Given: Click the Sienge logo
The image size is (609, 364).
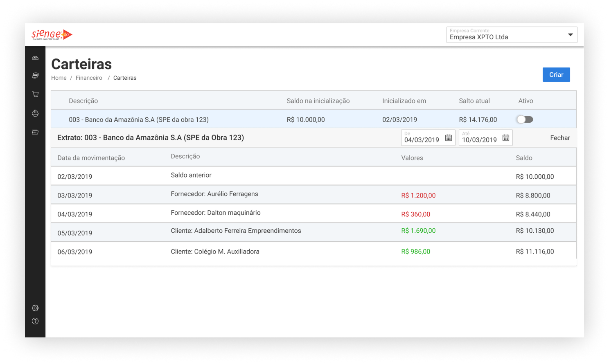Looking at the screenshot, I should [52, 35].
